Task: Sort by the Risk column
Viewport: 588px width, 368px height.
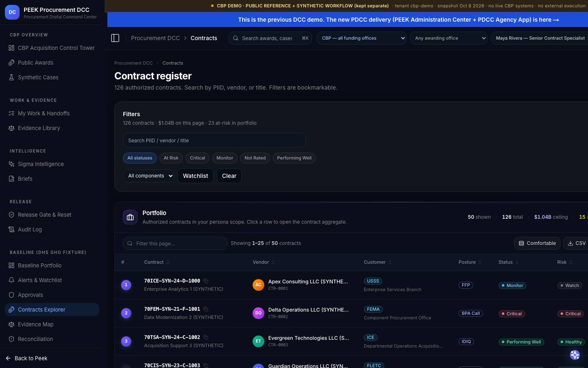Action: [x=565, y=262]
